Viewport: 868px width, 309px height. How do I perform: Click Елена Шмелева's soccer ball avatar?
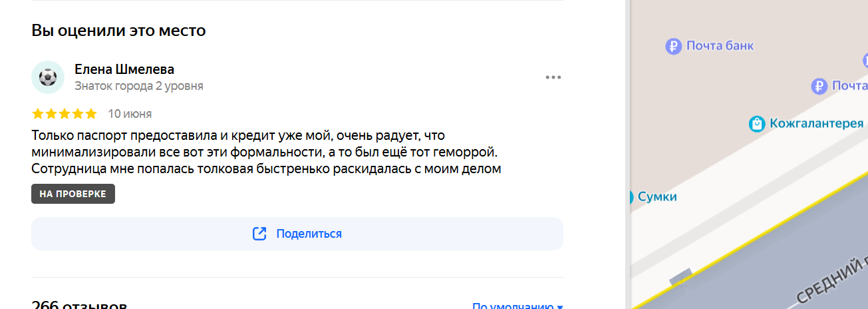(48, 77)
